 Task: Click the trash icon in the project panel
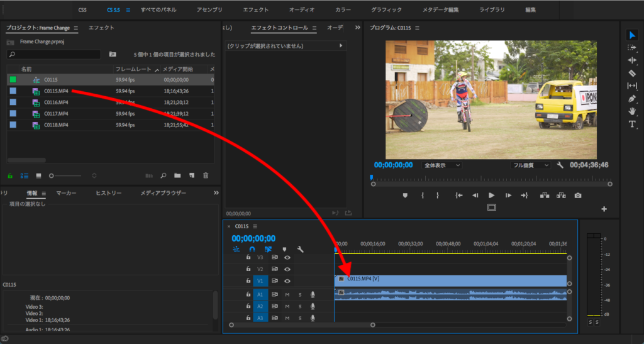coord(206,175)
